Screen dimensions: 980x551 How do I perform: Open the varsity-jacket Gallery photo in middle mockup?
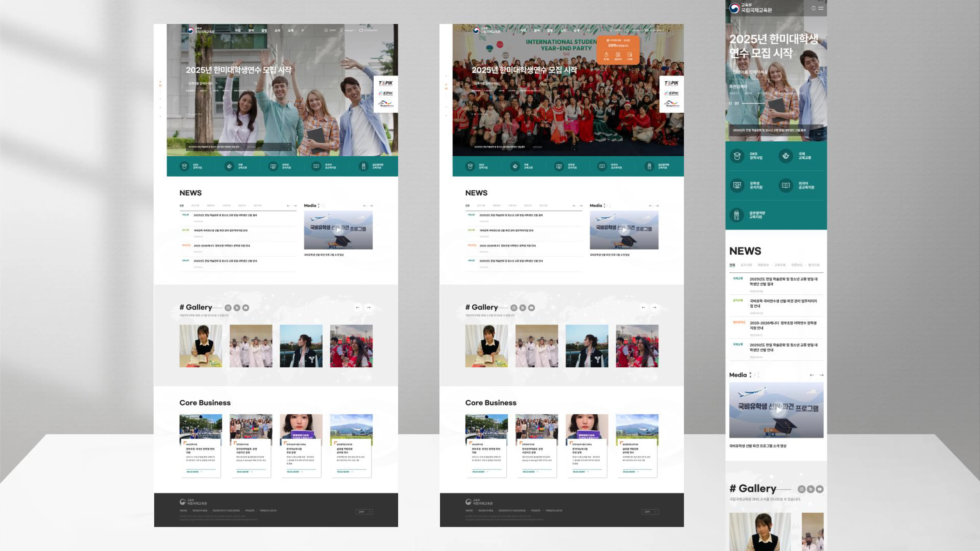[587, 346]
